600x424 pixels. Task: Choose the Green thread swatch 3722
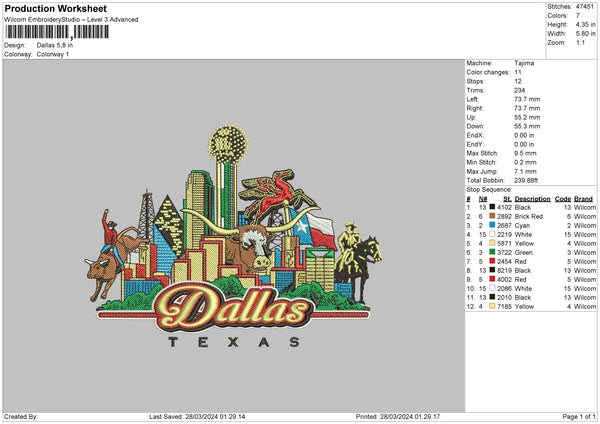tap(492, 252)
